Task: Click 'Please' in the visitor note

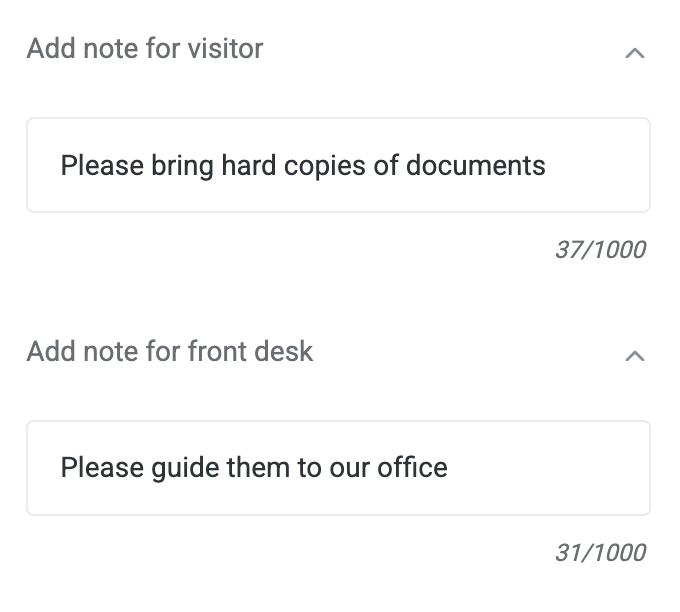Action: (x=102, y=165)
